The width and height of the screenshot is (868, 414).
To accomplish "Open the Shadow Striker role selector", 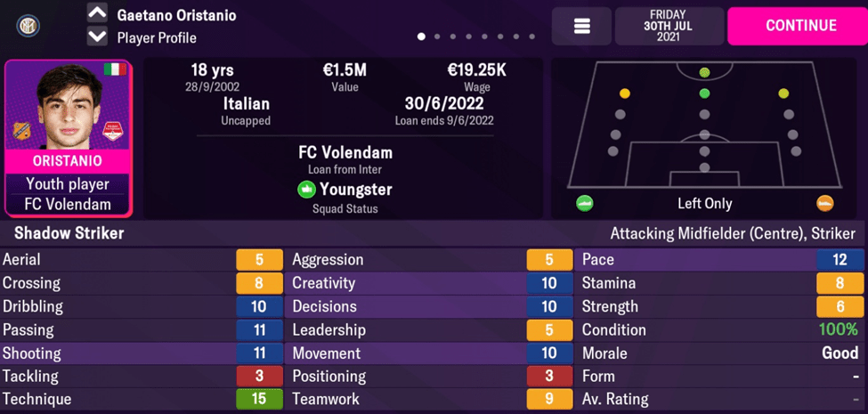I will (69, 233).
